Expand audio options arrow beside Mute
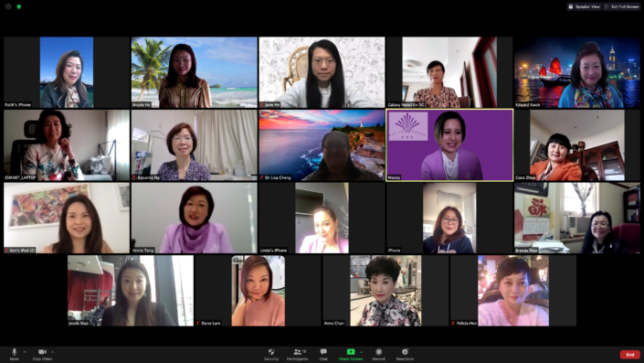Image resolution: width=644 pixels, height=363 pixels. [x=25, y=352]
